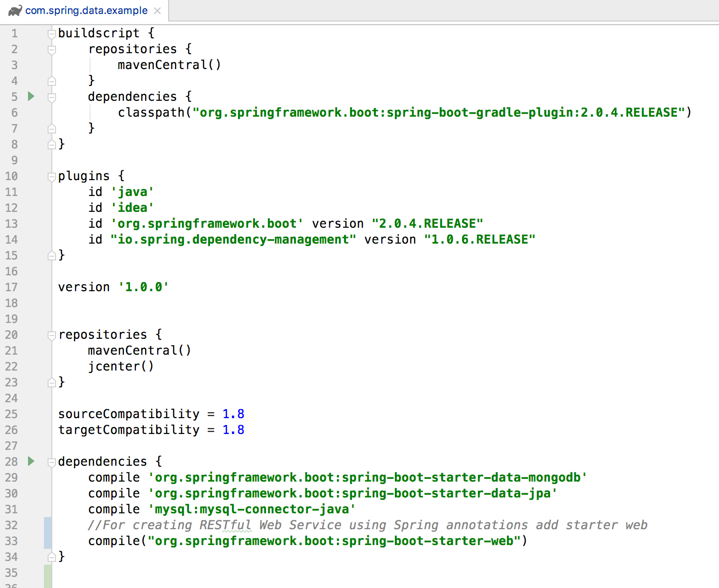Image resolution: width=719 pixels, height=588 pixels.
Task: Click the '1.0.0' version string on line 17
Action: [x=144, y=287]
